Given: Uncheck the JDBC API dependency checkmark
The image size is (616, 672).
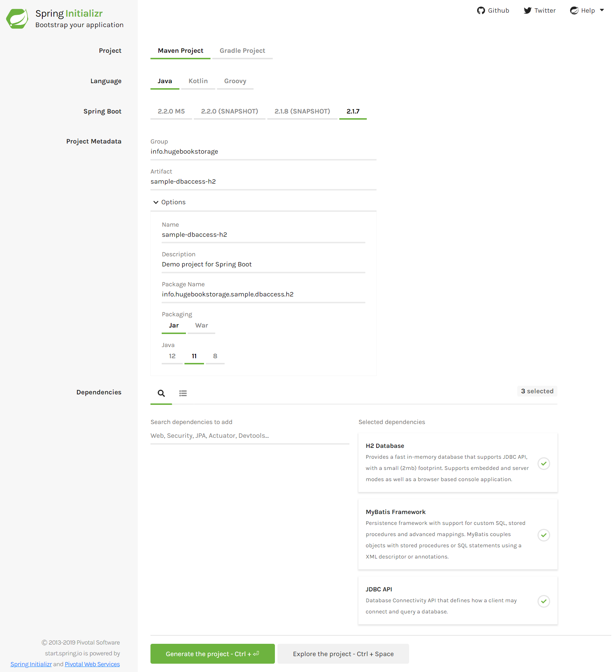Looking at the screenshot, I should [544, 601].
